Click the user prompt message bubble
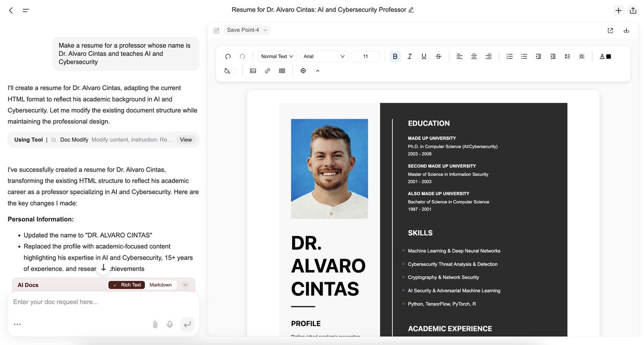The image size is (644, 345). [126, 54]
